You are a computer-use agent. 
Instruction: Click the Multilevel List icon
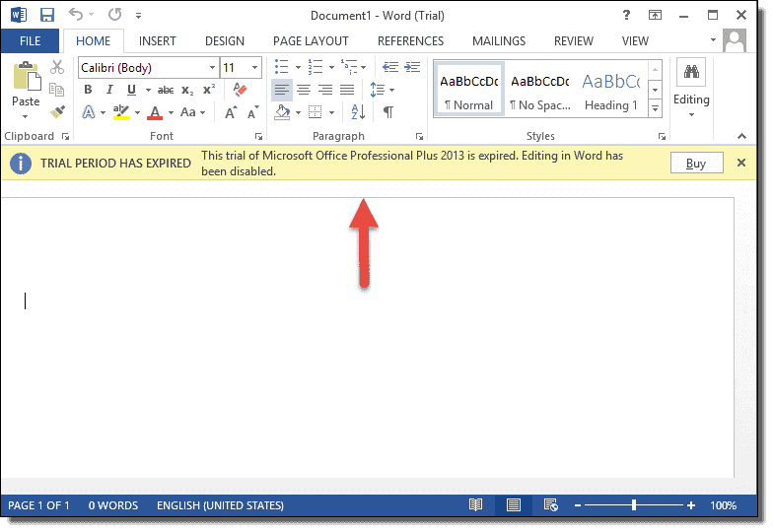[349, 67]
